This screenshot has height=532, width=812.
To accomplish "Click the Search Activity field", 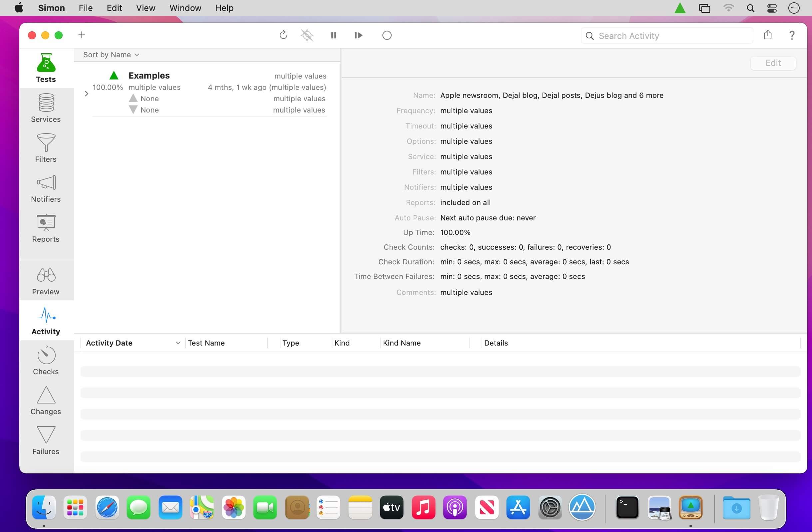I will [x=667, y=36].
